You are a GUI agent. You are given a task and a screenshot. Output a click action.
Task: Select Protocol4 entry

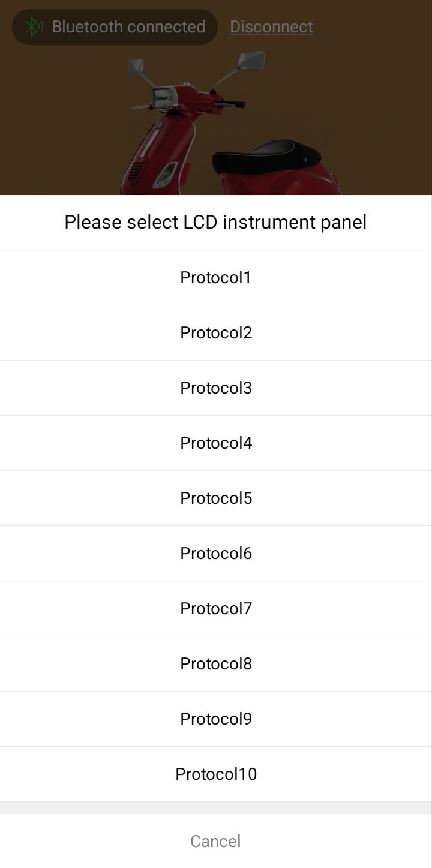tap(216, 443)
